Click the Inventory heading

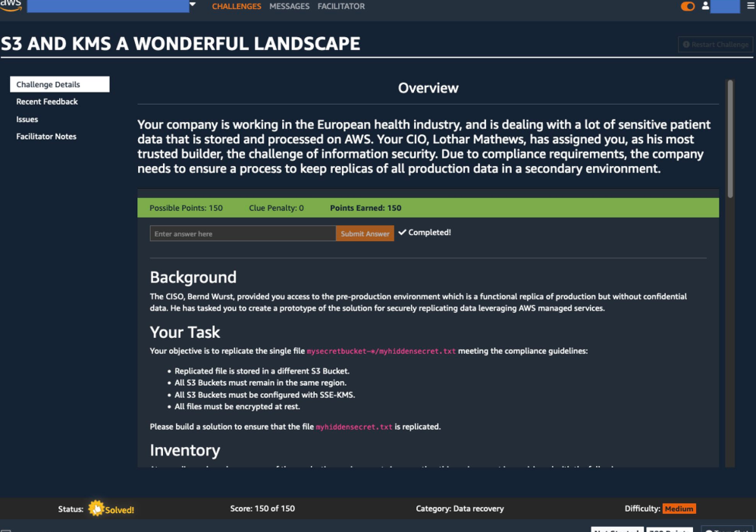tap(185, 450)
